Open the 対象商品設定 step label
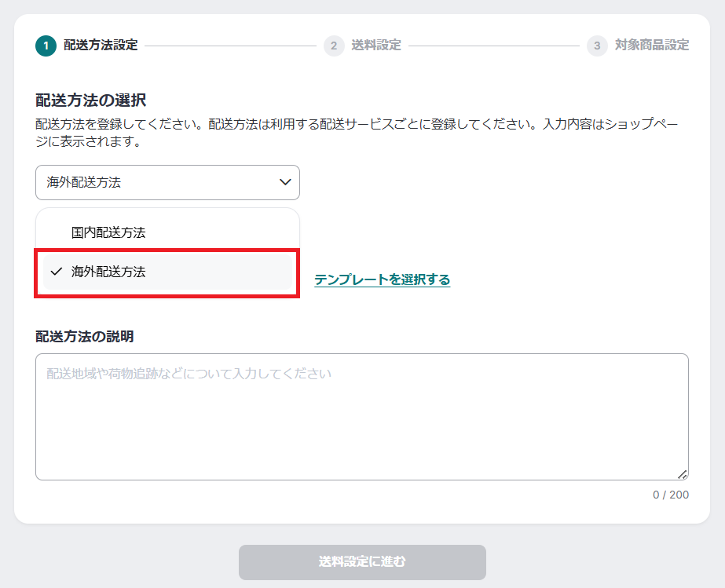 pos(652,46)
